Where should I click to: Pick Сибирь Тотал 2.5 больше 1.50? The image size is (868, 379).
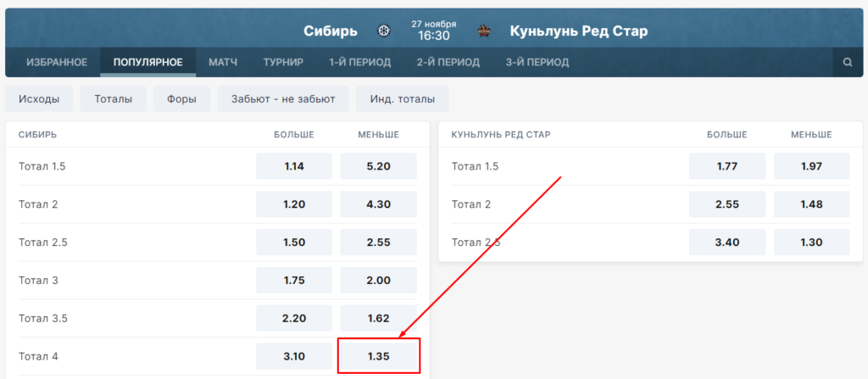click(294, 242)
